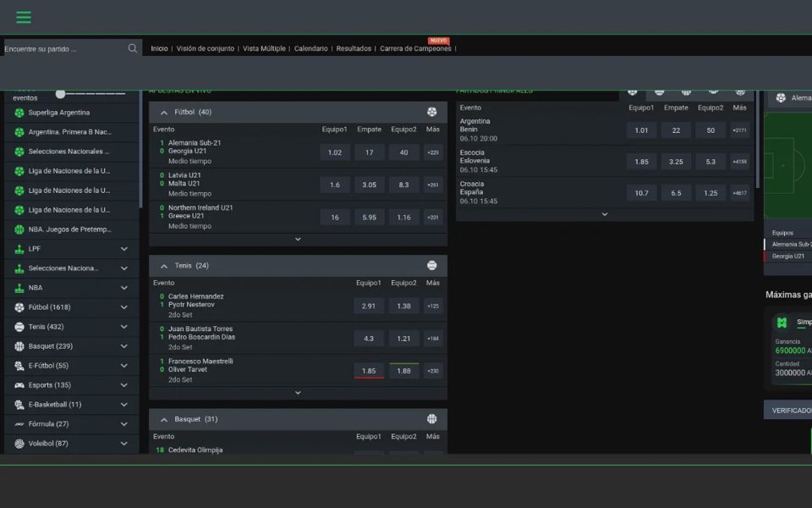Collapse the Basquet (31) live section
Image resolution: width=812 pixels, height=508 pixels.
163,419
